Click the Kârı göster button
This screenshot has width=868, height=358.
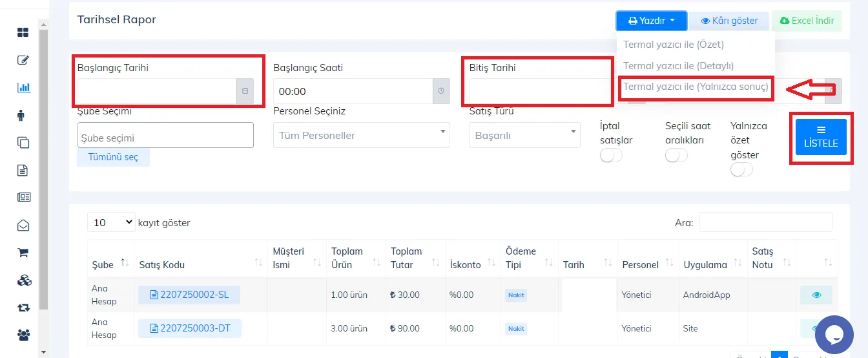coord(729,21)
